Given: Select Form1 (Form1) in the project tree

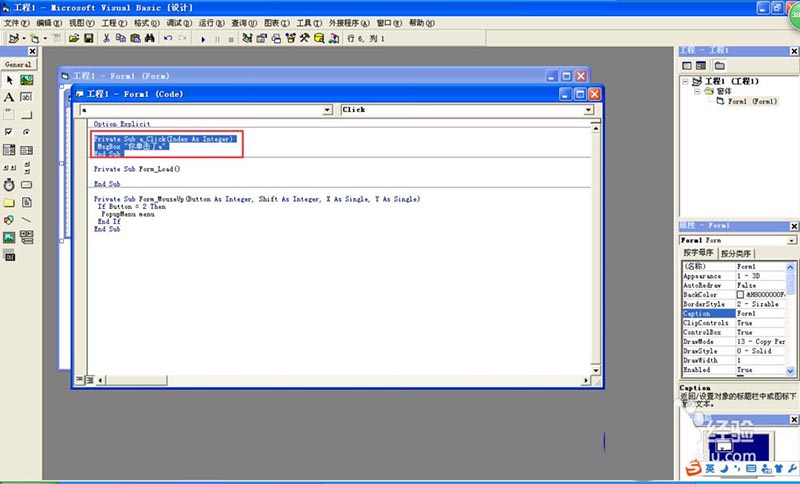Looking at the screenshot, I should coord(752,101).
